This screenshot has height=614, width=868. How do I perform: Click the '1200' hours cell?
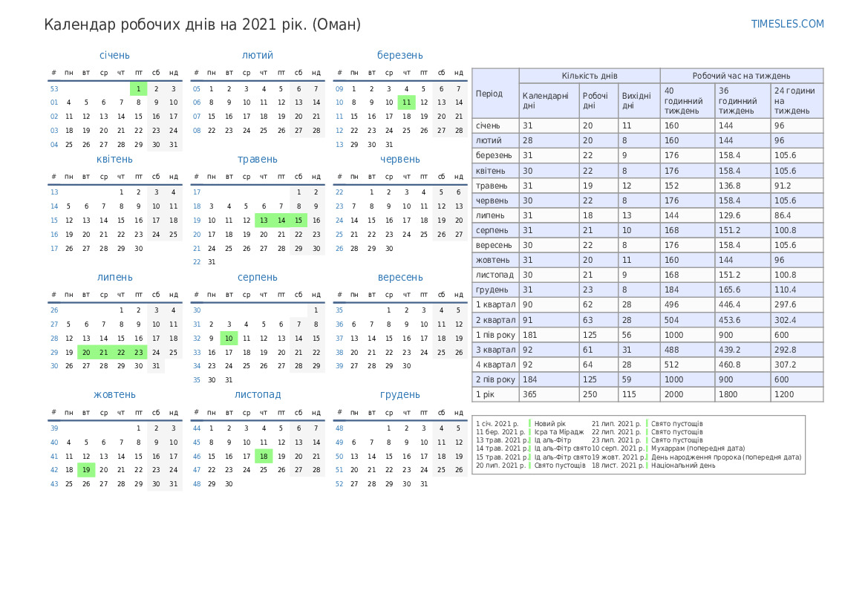point(797,395)
